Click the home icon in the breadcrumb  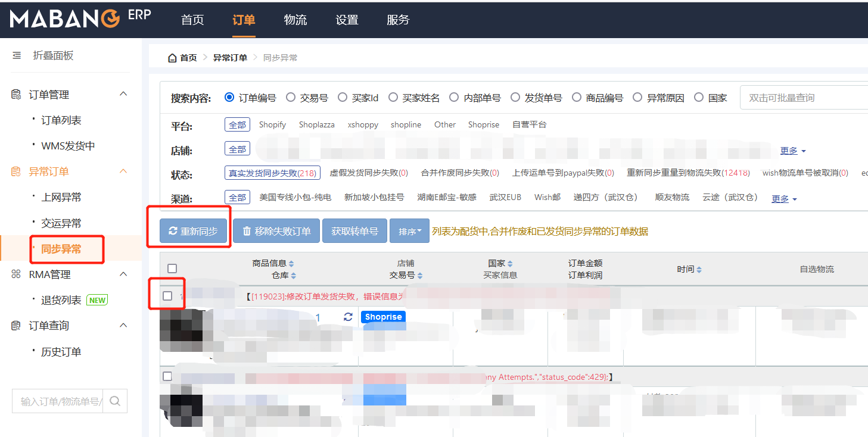coord(171,57)
